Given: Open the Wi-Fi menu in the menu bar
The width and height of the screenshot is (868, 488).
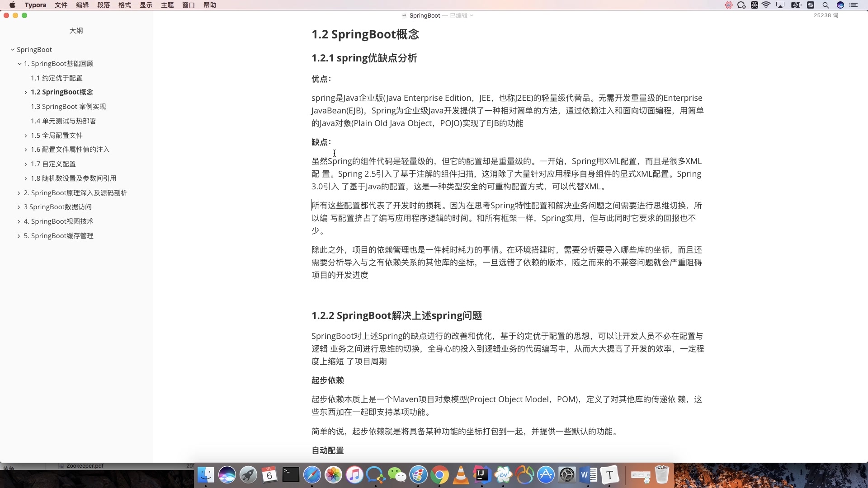Looking at the screenshot, I should click(x=766, y=5).
